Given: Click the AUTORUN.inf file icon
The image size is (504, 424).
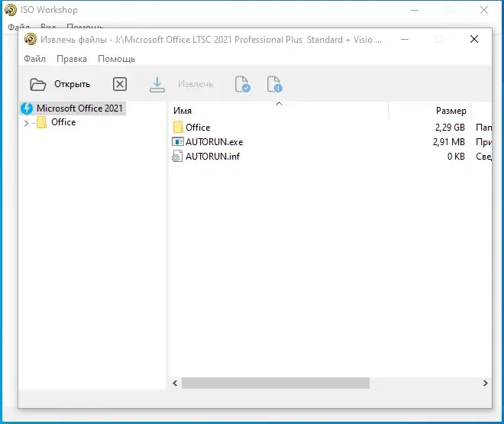Looking at the screenshot, I should (x=177, y=156).
